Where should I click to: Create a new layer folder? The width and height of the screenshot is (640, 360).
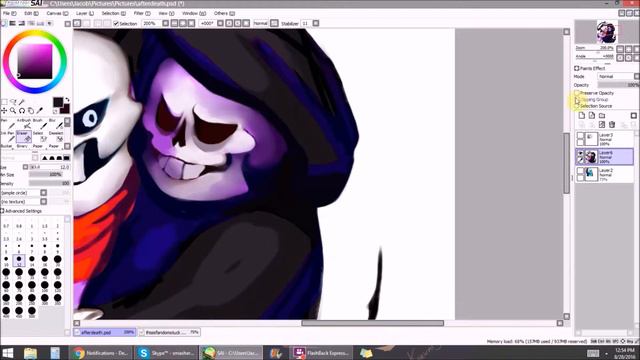point(602,116)
